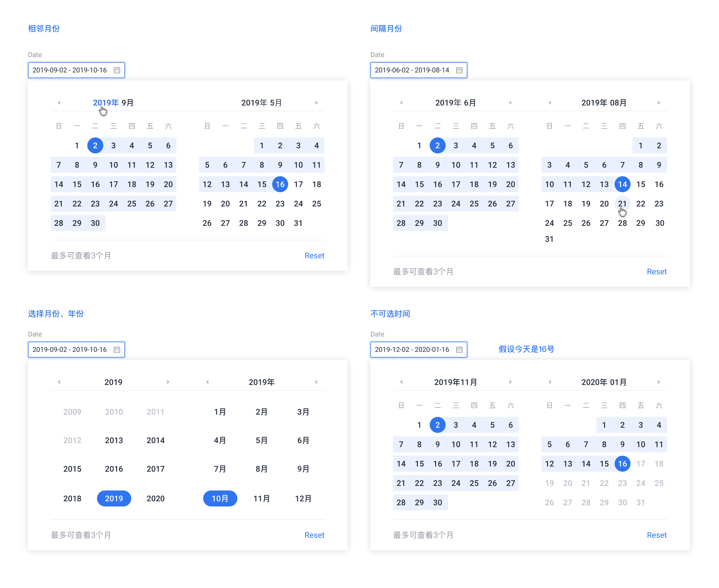The height and width of the screenshot is (588, 719).
Task: Open month selection from 2019年 08月 title
Action: [x=618, y=103]
